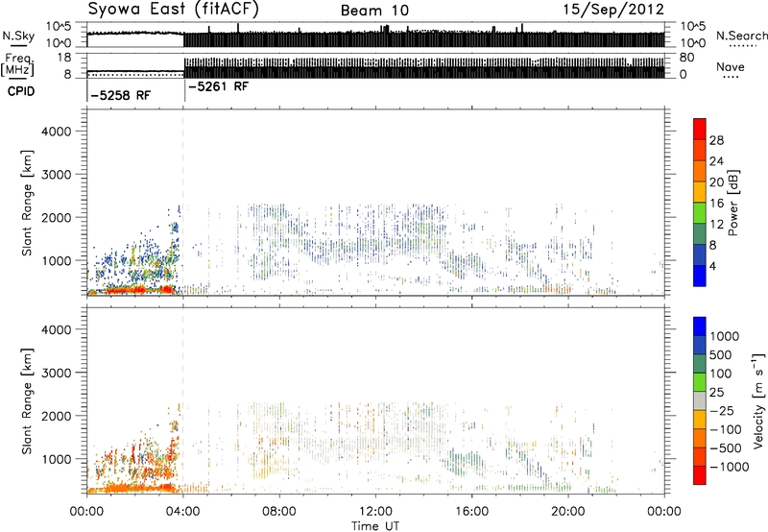768x532 pixels.
Task: Click the light green segment of Power color bar near 12
Action: tap(700, 213)
